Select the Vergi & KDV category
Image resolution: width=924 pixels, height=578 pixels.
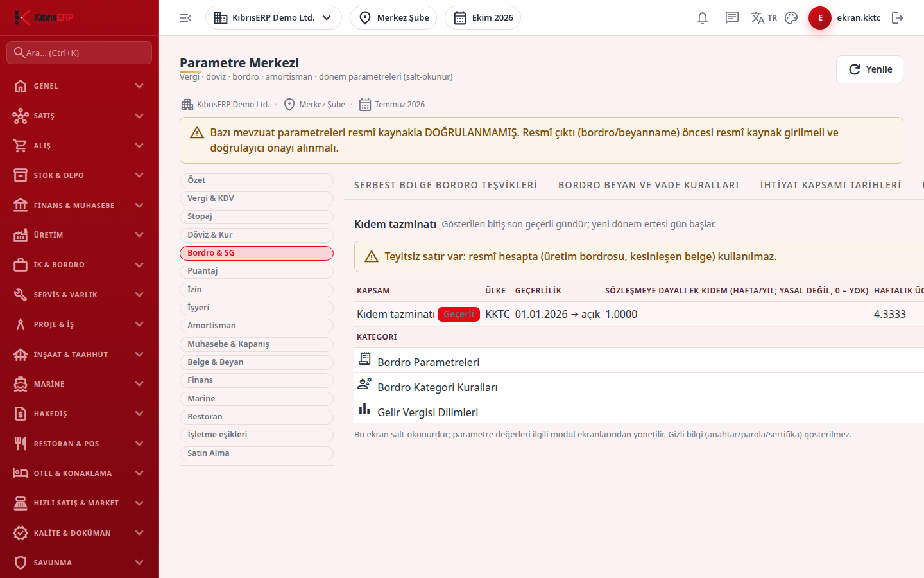tap(257, 198)
